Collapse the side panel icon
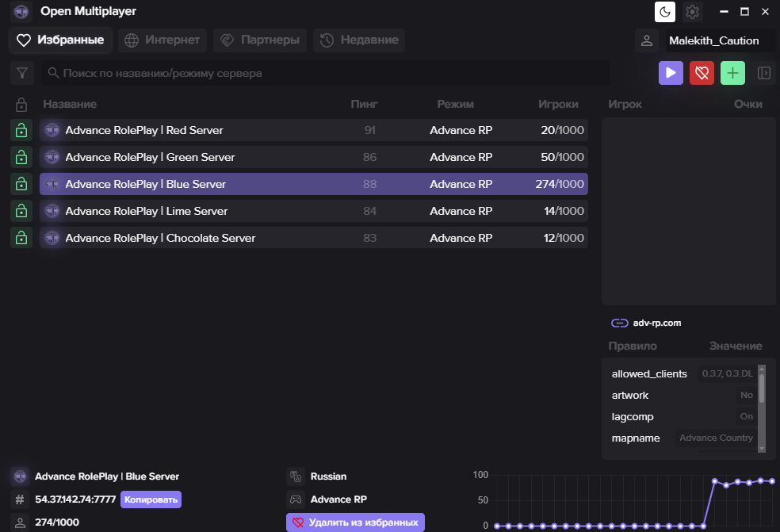The height and width of the screenshot is (532, 780). [x=763, y=73]
